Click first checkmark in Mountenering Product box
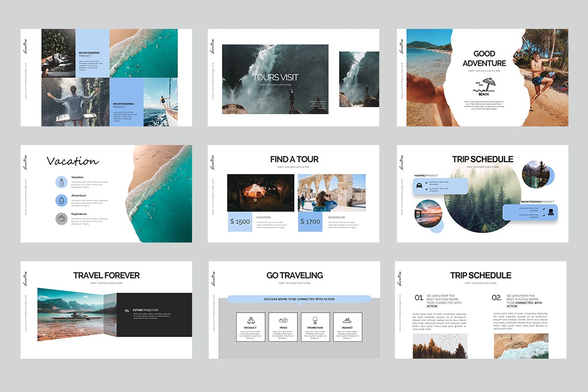588x392 pixels. (x=543, y=209)
